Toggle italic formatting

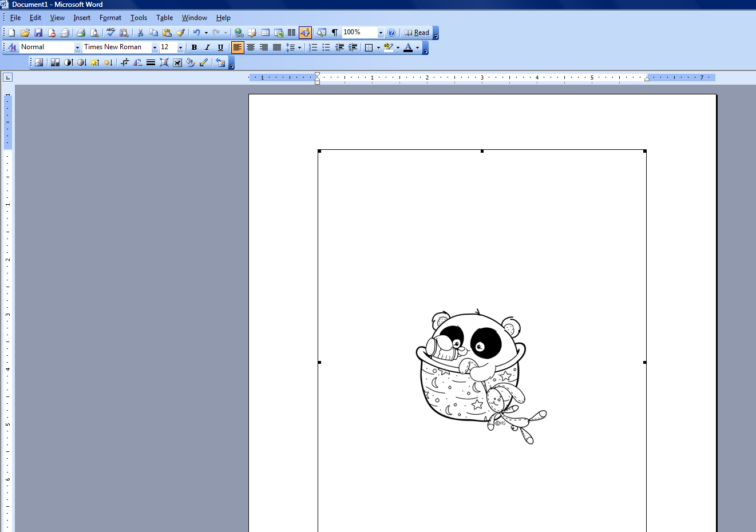[x=207, y=47]
